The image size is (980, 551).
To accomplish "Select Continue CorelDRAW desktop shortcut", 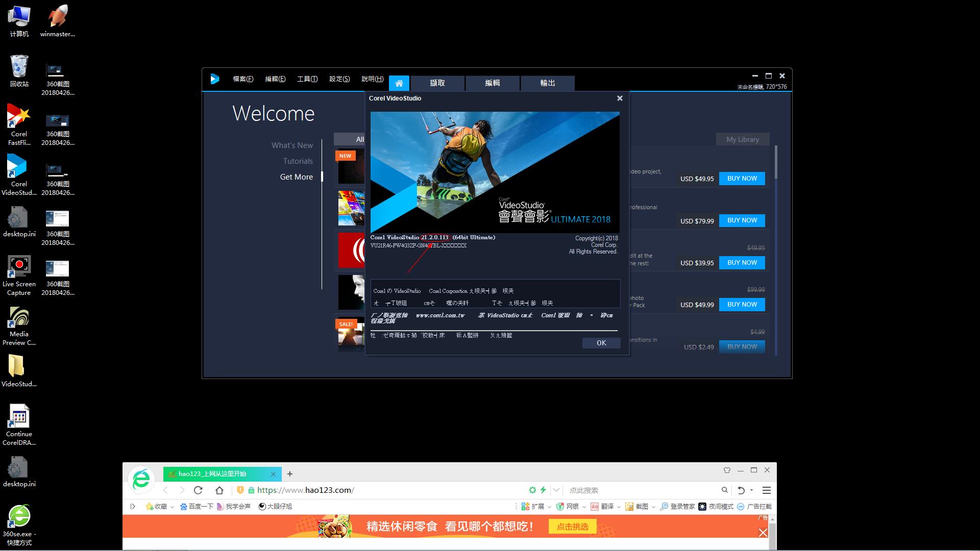I will pyautogui.click(x=19, y=425).
